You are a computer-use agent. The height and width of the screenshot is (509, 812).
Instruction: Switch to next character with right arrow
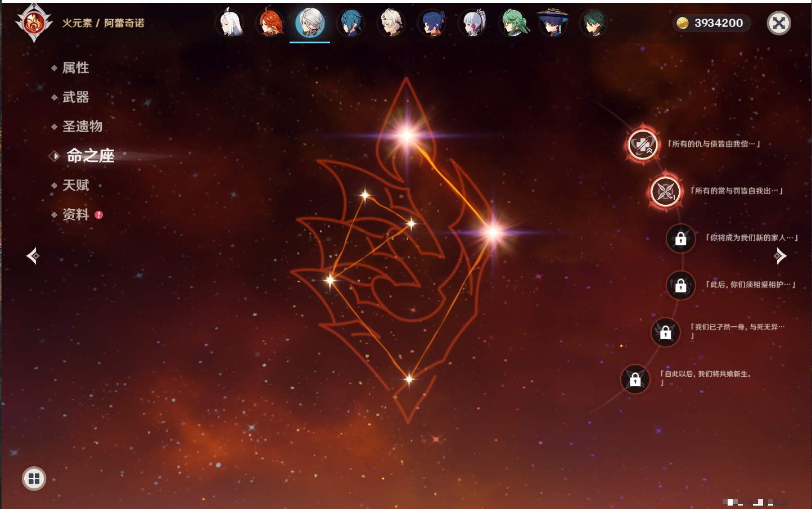tap(780, 256)
